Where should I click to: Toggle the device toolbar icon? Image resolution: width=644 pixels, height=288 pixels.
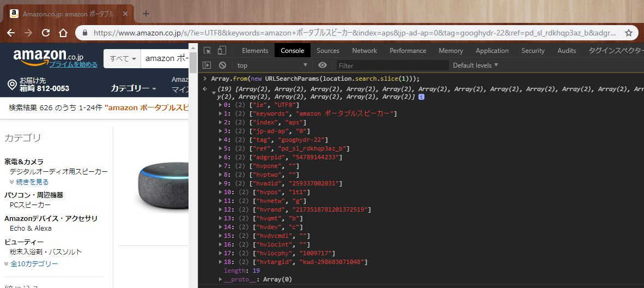[222, 51]
